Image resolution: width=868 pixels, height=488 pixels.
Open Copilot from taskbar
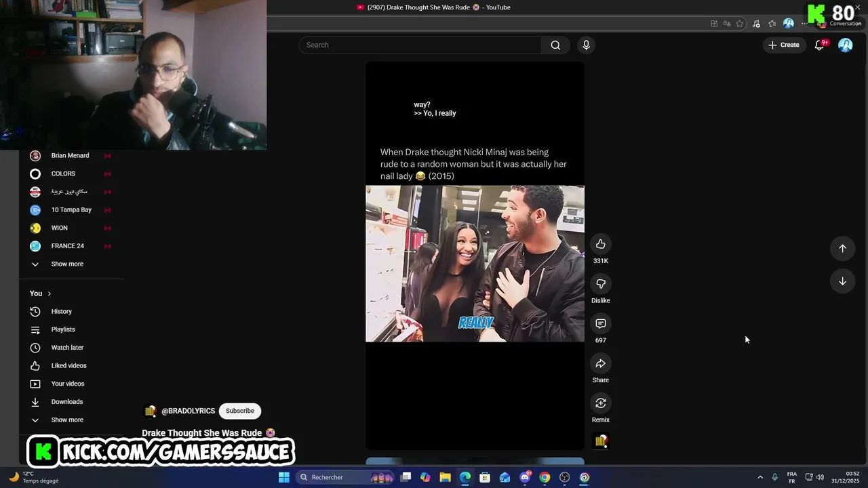[x=425, y=477]
